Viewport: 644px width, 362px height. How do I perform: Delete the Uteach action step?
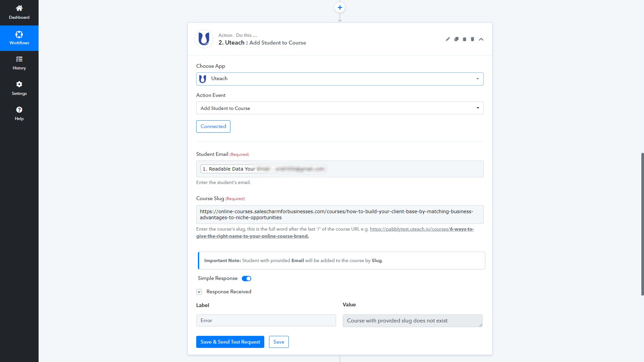[472, 39]
